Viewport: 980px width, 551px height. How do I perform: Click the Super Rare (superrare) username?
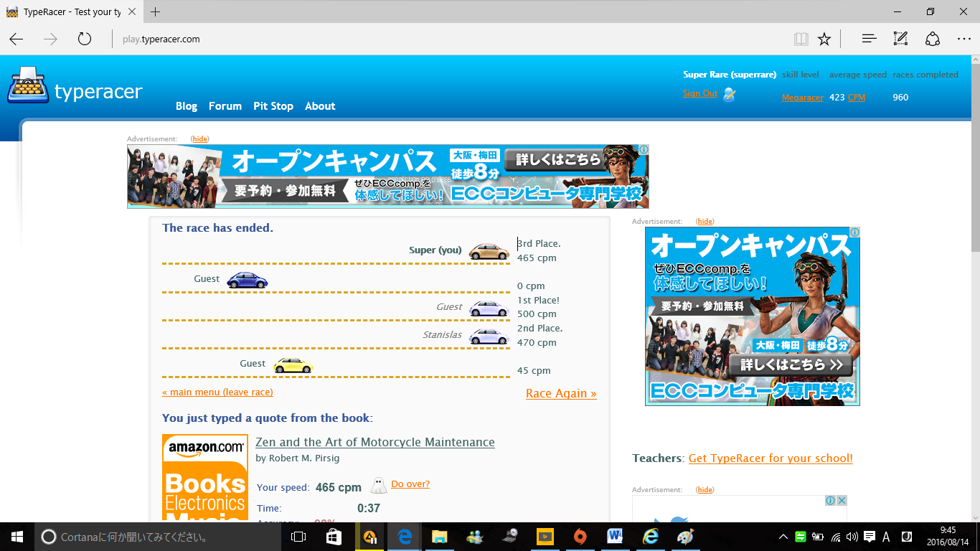tap(730, 75)
